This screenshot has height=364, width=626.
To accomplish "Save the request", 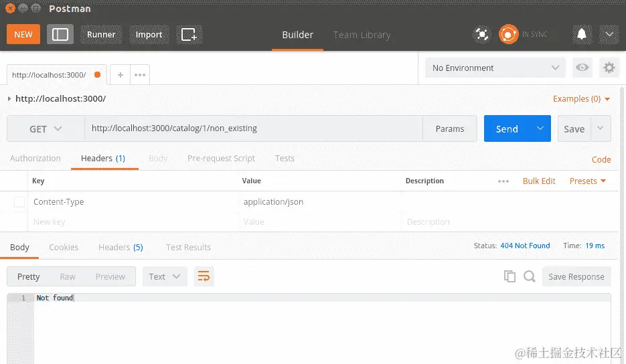I will pyautogui.click(x=574, y=128).
